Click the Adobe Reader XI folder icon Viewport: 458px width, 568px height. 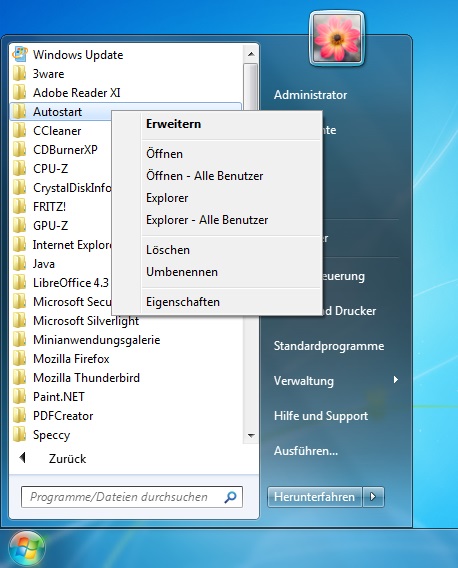click(x=19, y=92)
